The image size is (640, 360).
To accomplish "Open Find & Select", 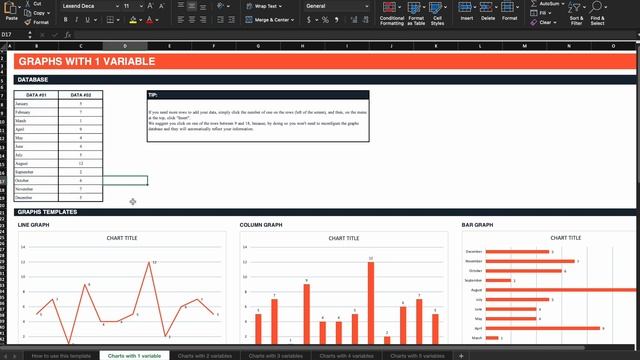I will pyautogui.click(x=597, y=13).
